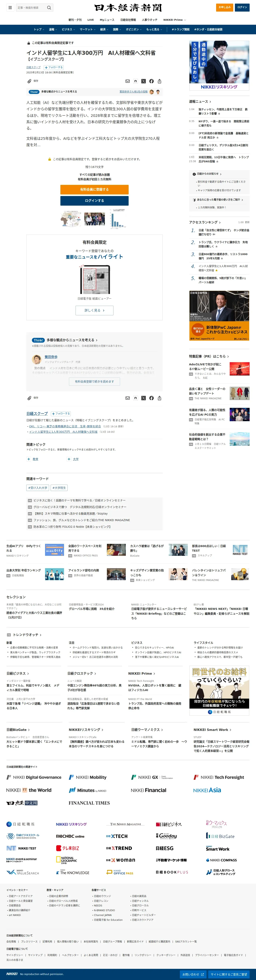Click 詳しく見る button
This screenshot has width=256, height=980.
click(x=94, y=311)
